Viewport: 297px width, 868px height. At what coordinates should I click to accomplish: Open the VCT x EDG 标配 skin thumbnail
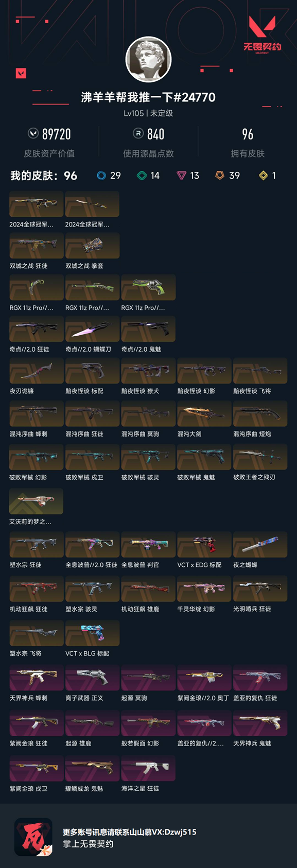[x=204, y=545]
